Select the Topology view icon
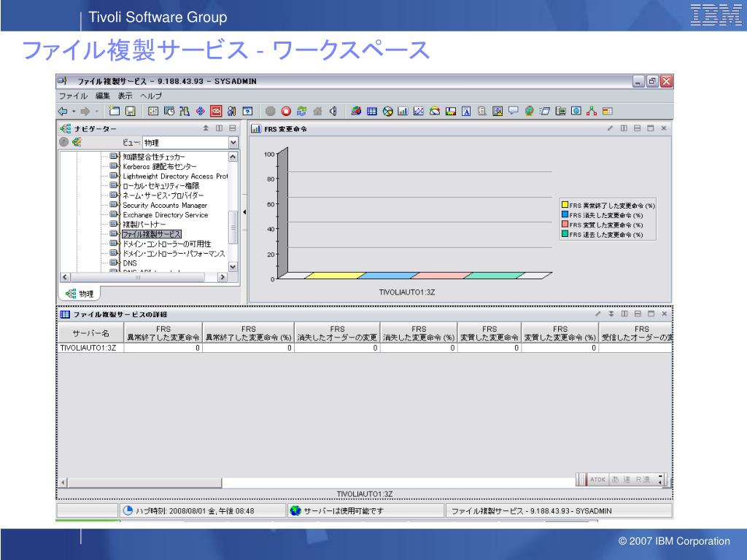The height and width of the screenshot is (560, 747). pos(591,111)
